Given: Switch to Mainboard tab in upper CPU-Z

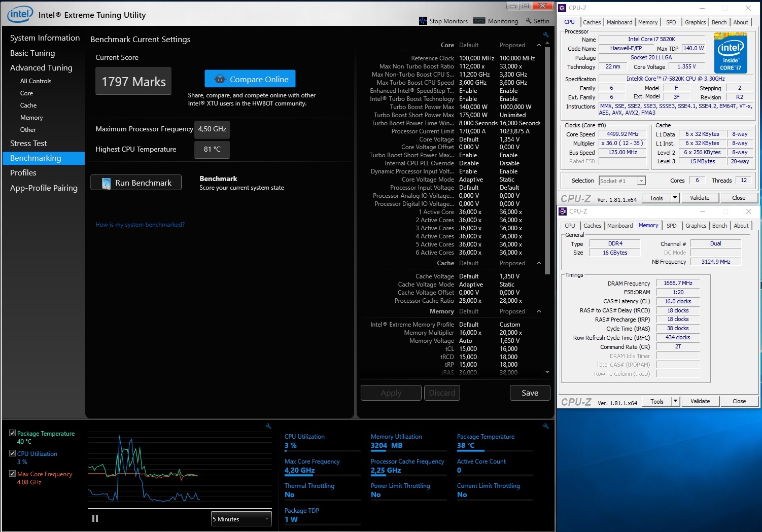Looking at the screenshot, I should tap(619, 22).
